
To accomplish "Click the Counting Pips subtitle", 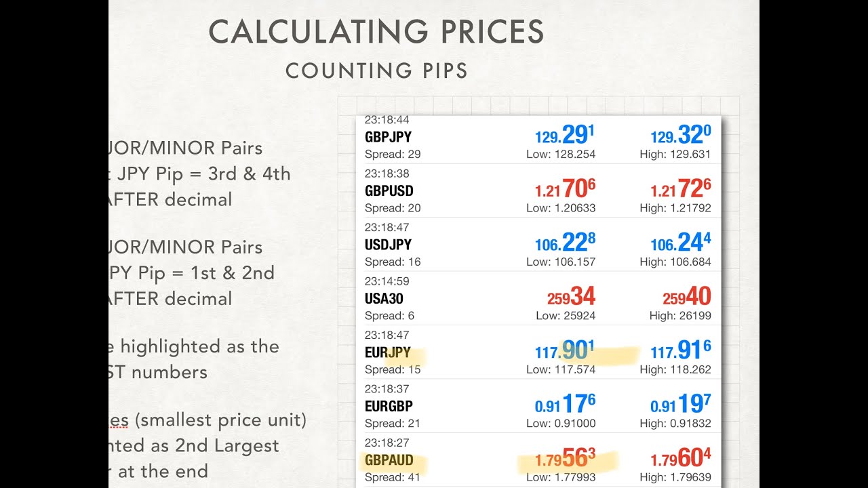I will click(x=376, y=70).
